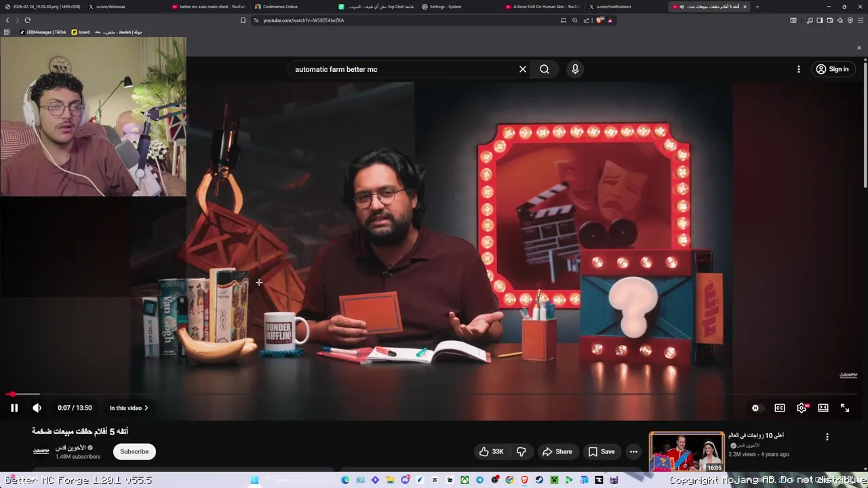Open Brave Shields lion icon

pyautogui.click(x=599, y=20)
